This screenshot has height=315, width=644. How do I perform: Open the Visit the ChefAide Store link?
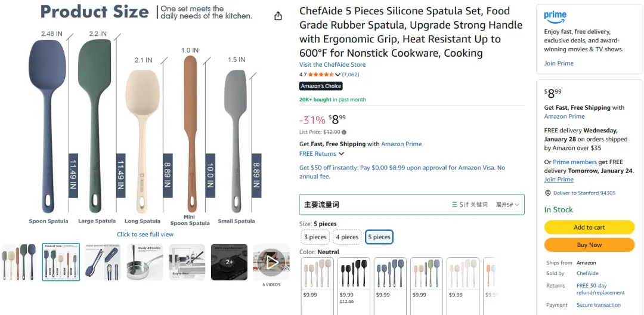click(x=332, y=64)
